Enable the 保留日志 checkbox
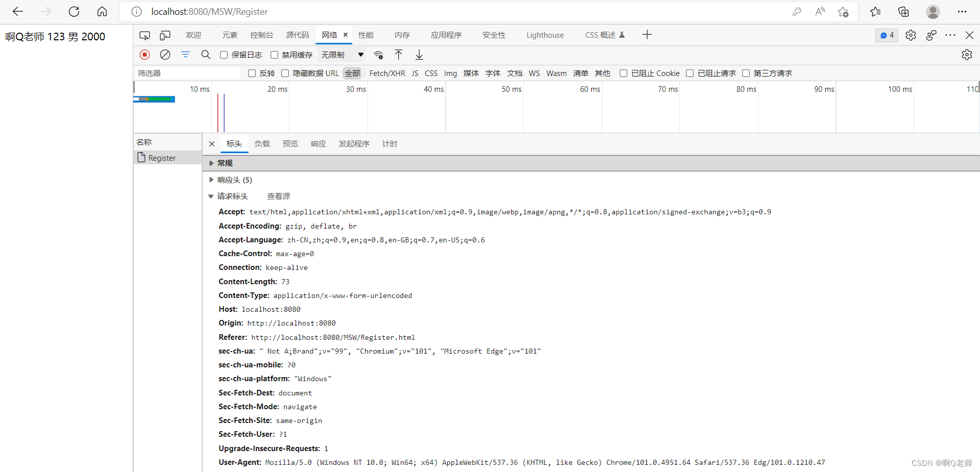 click(x=224, y=55)
